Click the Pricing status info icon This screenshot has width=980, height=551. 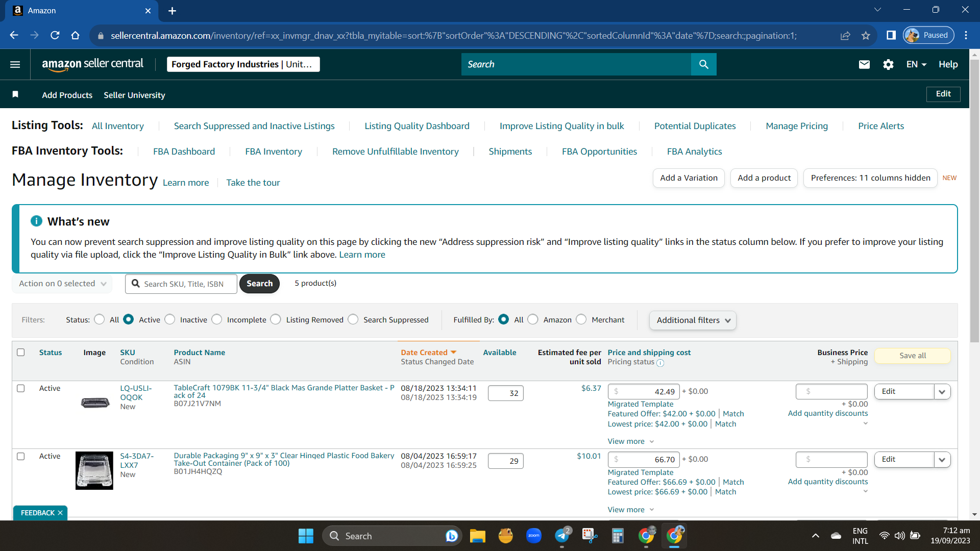pos(660,363)
